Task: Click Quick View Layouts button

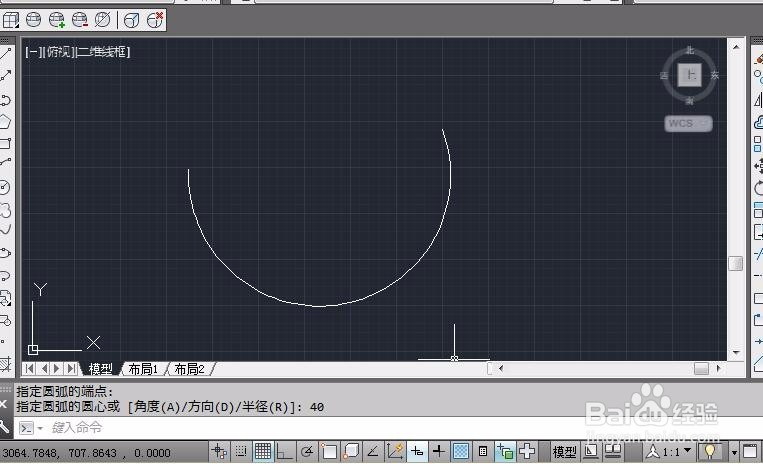Action: click(x=591, y=452)
